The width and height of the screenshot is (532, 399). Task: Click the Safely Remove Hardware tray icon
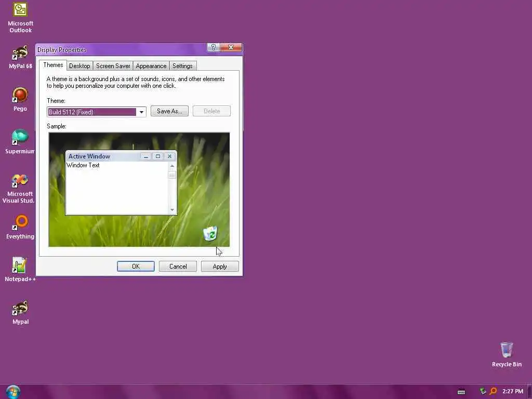pyautogui.click(x=483, y=391)
